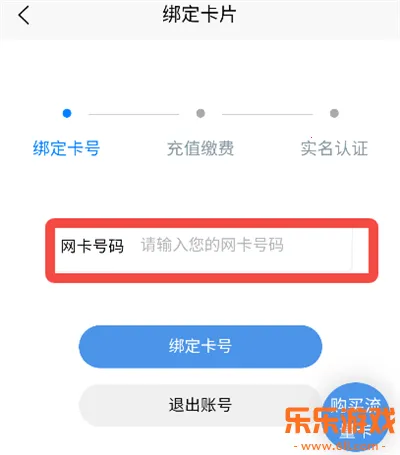Submit with the blue 绑定卡号 button
The image size is (400, 455).
(200, 346)
